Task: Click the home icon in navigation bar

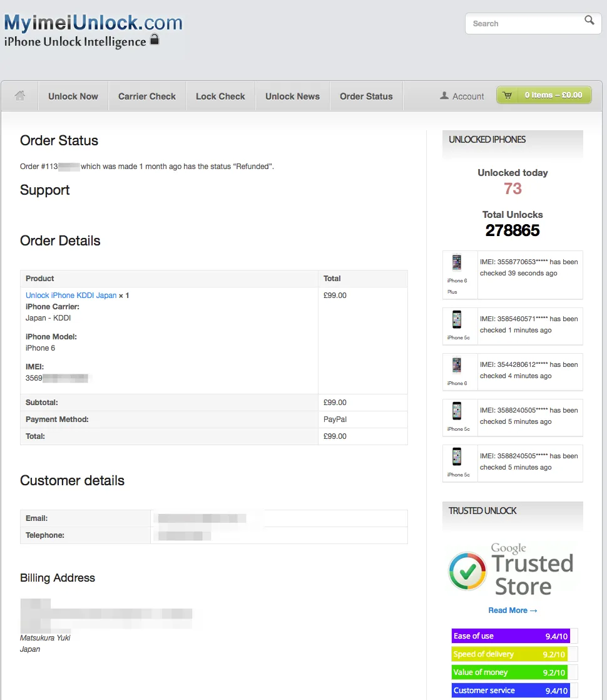Action: pyautogui.click(x=20, y=96)
